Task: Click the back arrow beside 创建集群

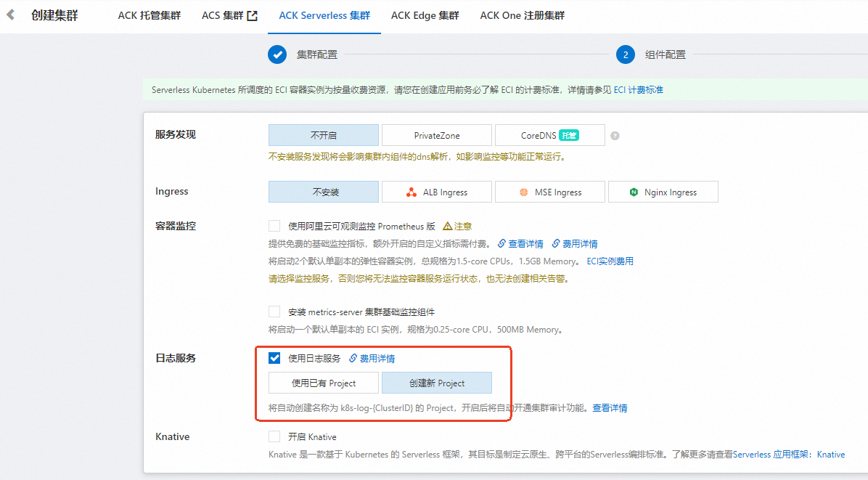Action: (x=10, y=15)
